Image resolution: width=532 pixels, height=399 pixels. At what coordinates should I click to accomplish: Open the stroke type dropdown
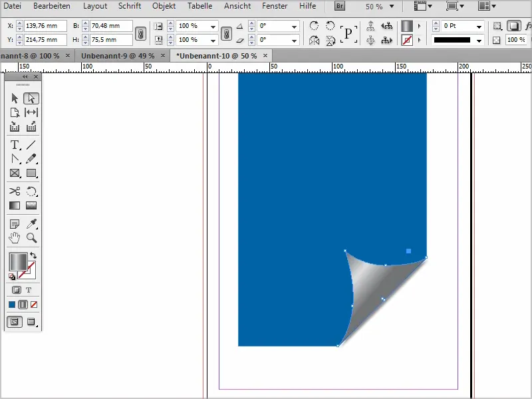479,41
